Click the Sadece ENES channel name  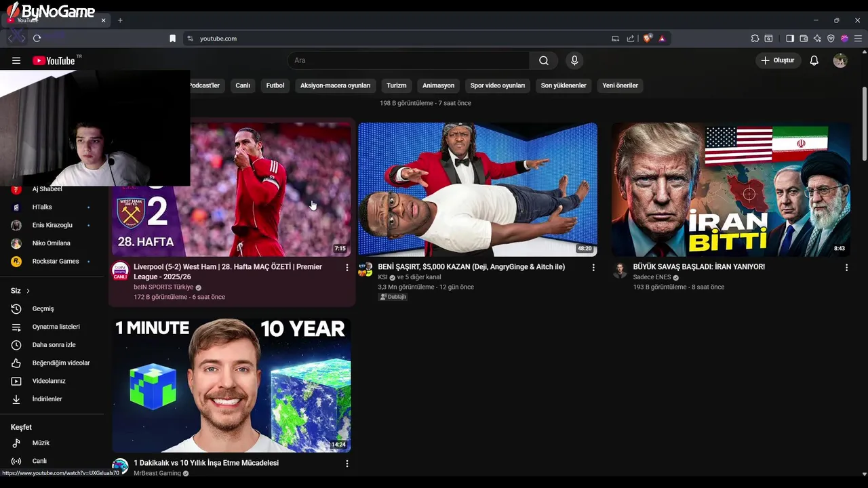coord(652,277)
